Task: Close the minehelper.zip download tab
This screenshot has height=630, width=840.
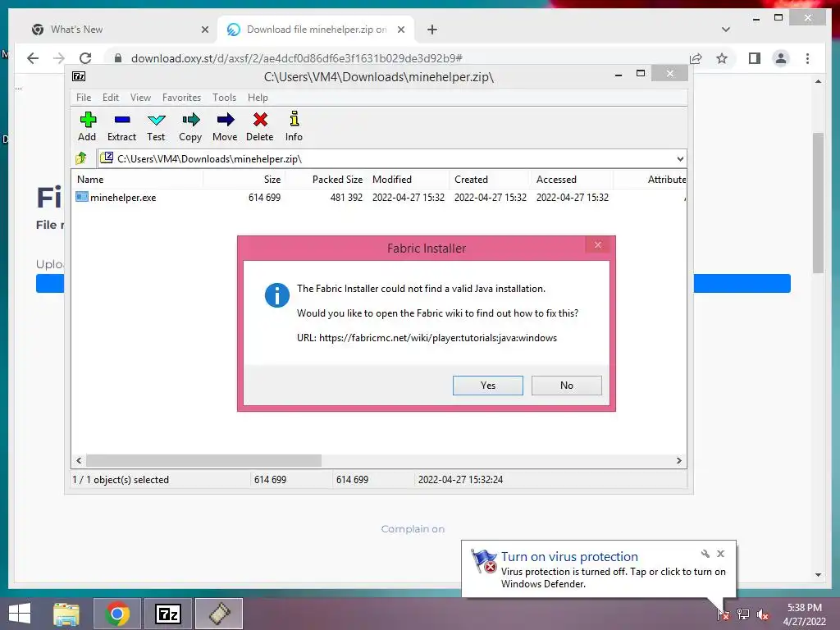Action: pyautogui.click(x=400, y=30)
